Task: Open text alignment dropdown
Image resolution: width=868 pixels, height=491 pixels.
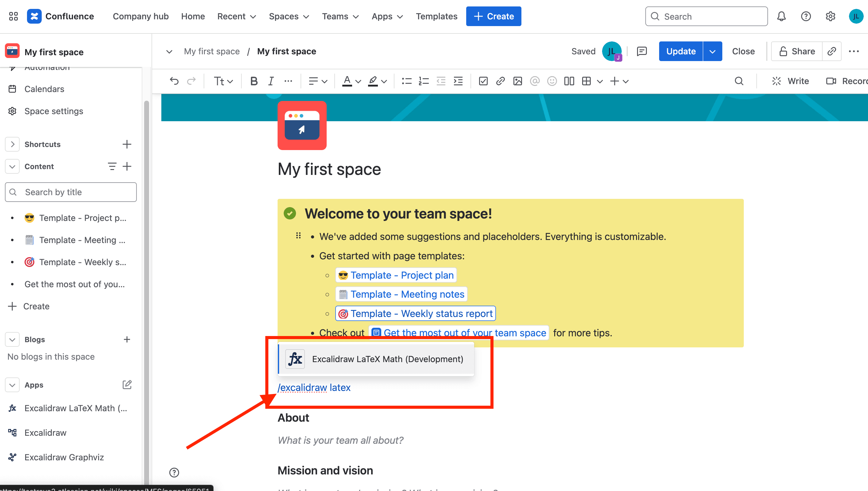Action: coord(318,81)
